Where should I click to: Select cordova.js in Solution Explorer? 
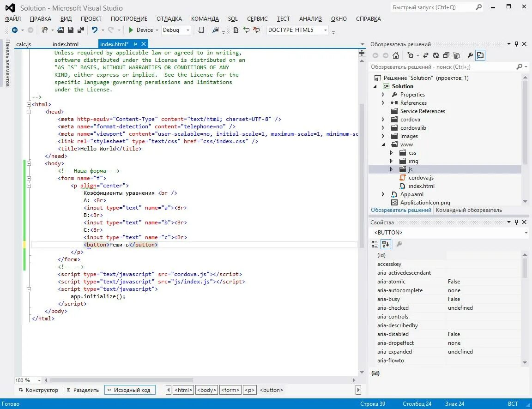[421, 178]
